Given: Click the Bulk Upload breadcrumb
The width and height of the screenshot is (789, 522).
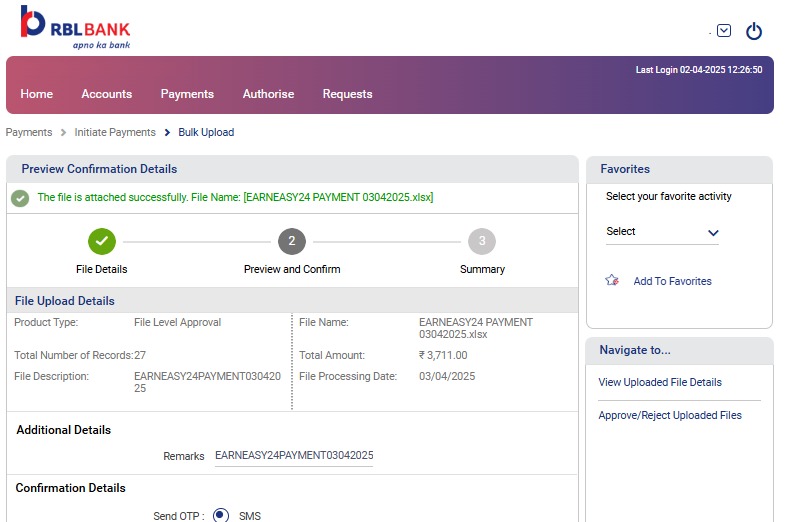Looking at the screenshot, I should tap(206, 132).
